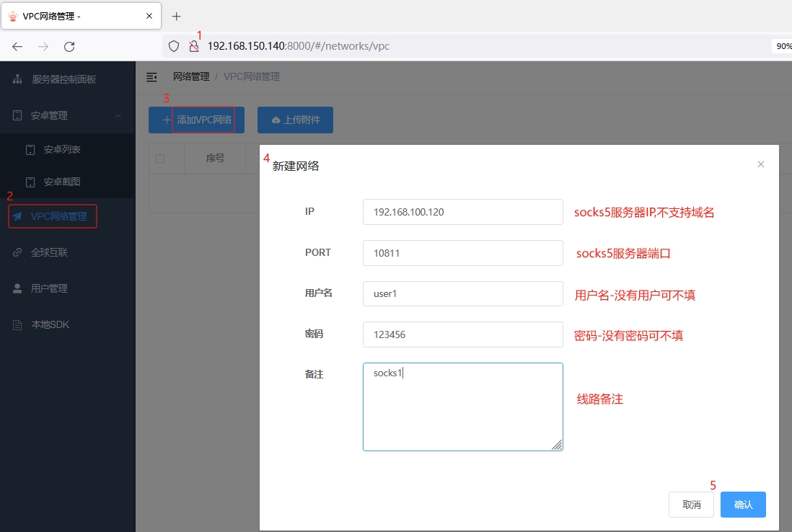Click the insecure connection lock icon
This screenshot has width=792, height=532.
[193, 46]
